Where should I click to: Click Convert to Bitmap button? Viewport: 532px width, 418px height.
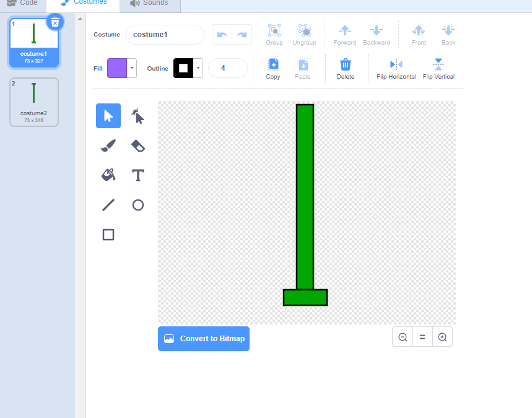tap(204, 339)
